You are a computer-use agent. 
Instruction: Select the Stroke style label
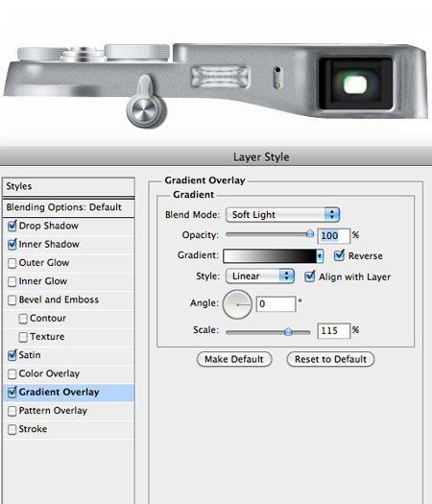(33, 429)
